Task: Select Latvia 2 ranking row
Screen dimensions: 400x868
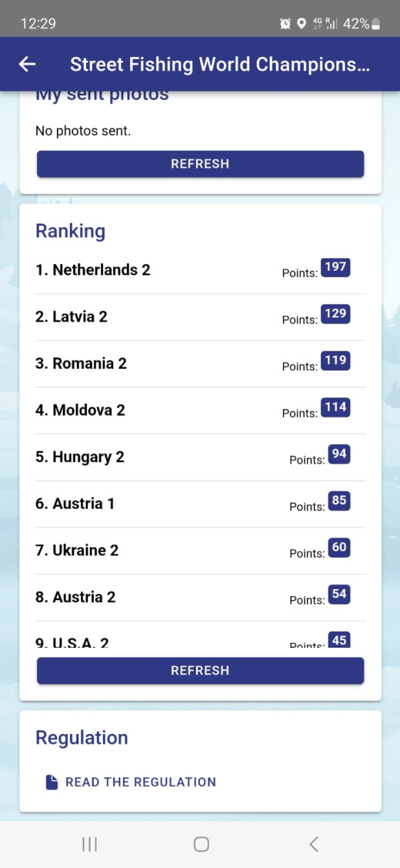Action: click(x=200, y=317)
